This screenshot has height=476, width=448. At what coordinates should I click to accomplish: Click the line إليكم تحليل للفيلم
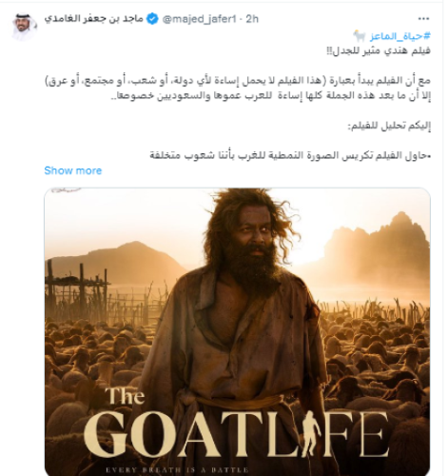pos(389,127)
